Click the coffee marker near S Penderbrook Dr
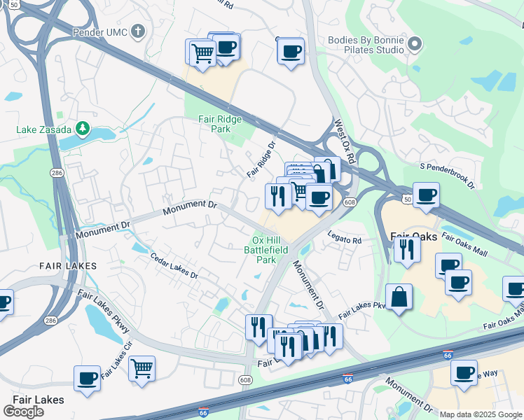 pyautogui.click(x=426, y=197)
